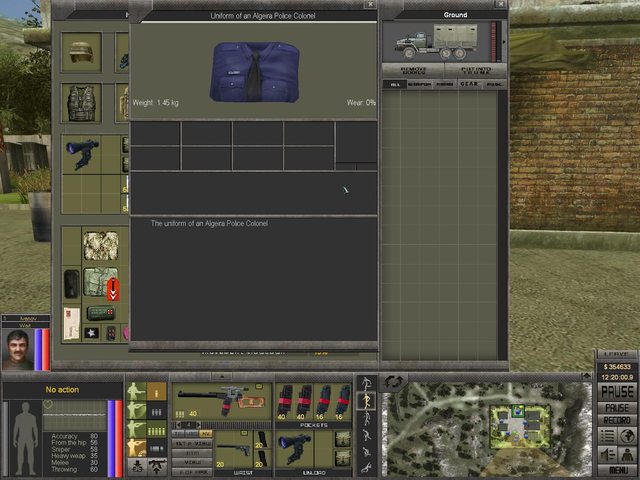
Task: Switch to the GEAR filter tab
Action: (x=469, y=84)
